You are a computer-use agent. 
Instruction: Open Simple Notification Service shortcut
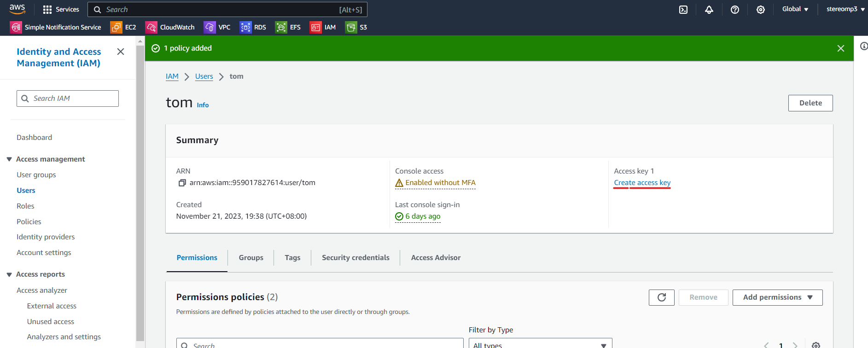pyautogui.click(x=56, y=27)
